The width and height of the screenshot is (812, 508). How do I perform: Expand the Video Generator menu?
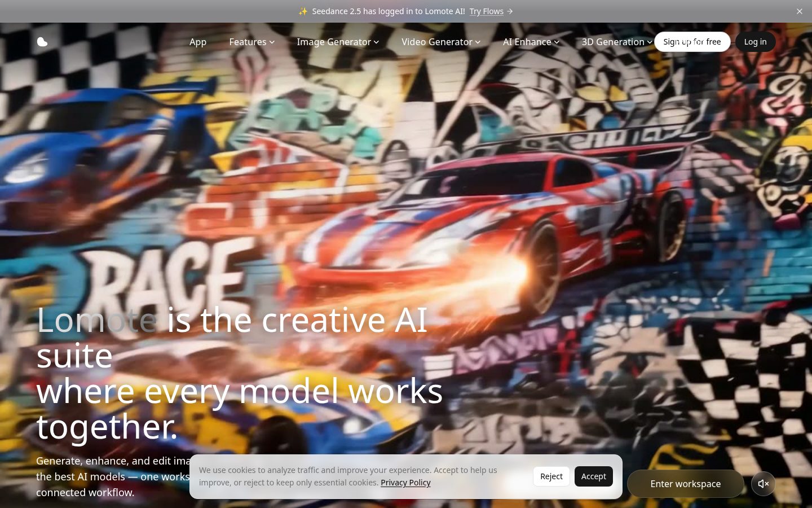point(441,42)
